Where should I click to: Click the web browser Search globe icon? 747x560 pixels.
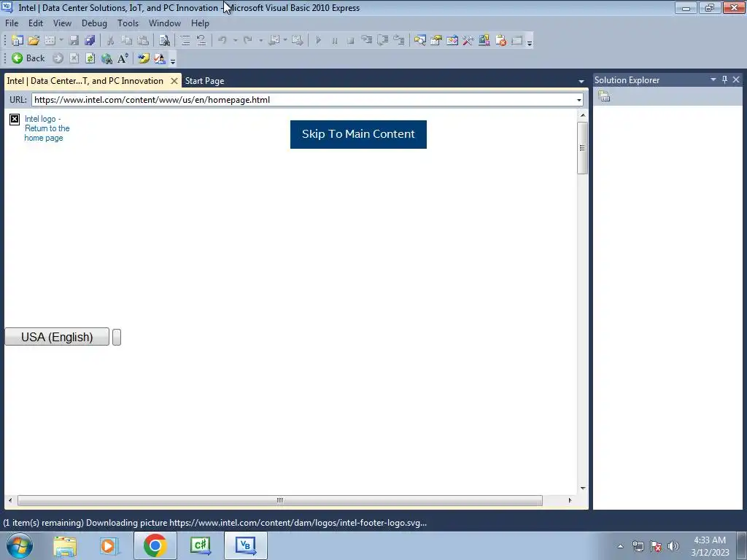coord(107,58)
